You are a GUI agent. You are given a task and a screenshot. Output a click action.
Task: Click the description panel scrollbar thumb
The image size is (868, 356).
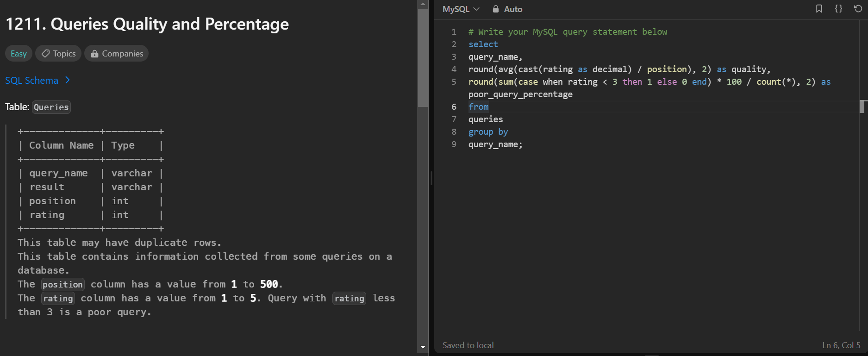tap(423, 58)
